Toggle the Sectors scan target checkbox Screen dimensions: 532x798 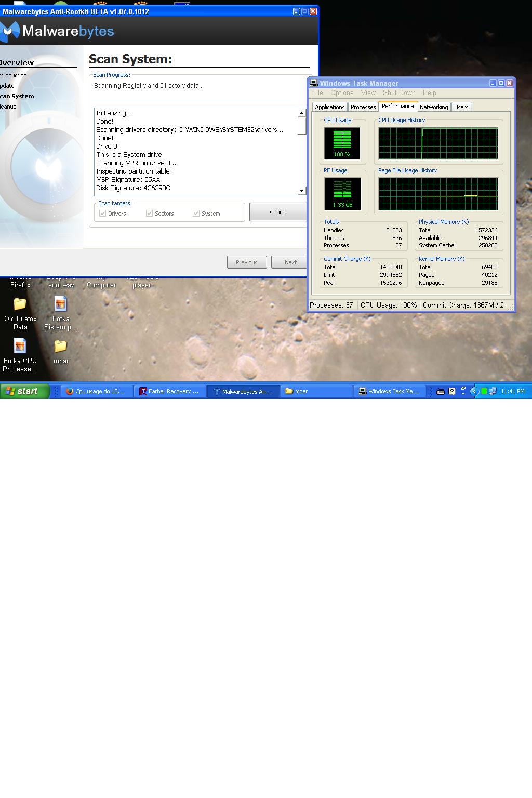coord(150,214)
